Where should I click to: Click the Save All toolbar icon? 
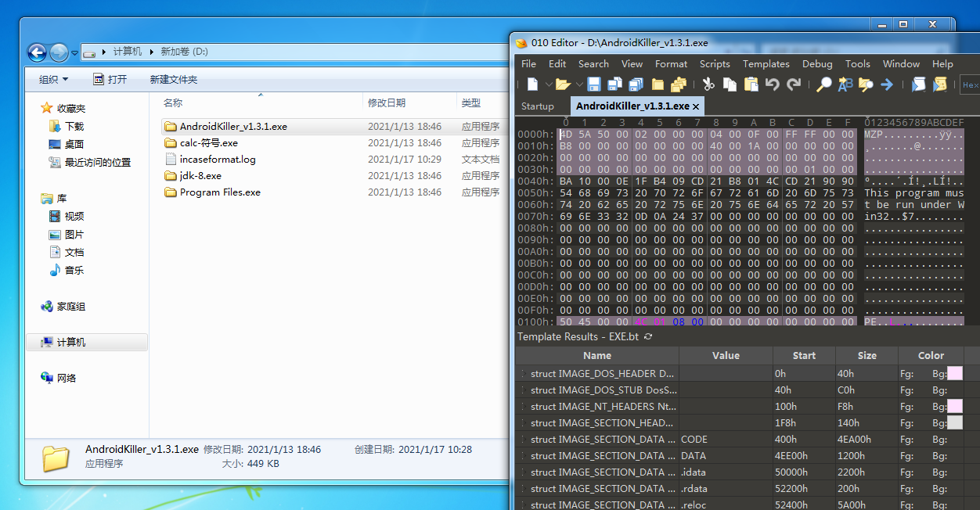click(x=636, y=84)
